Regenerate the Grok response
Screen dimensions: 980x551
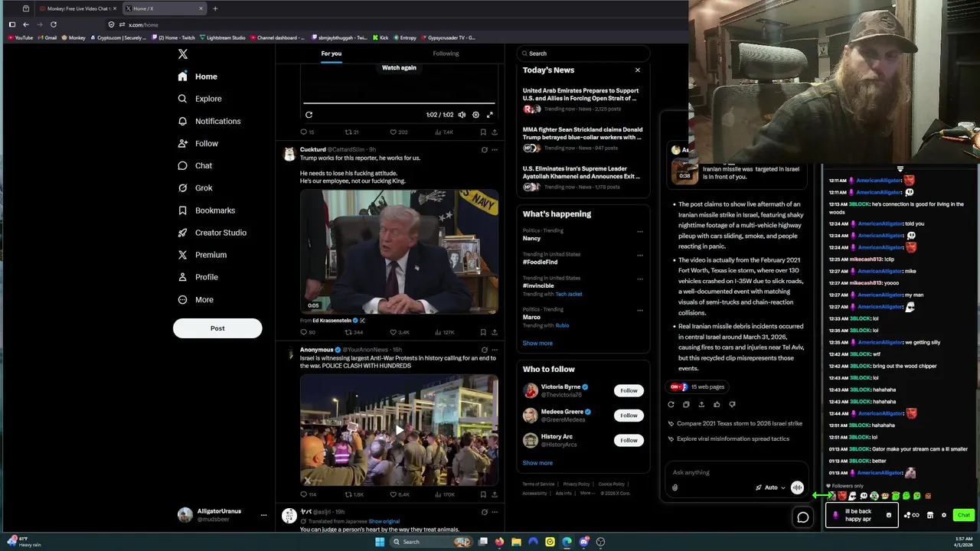[671, 404]
